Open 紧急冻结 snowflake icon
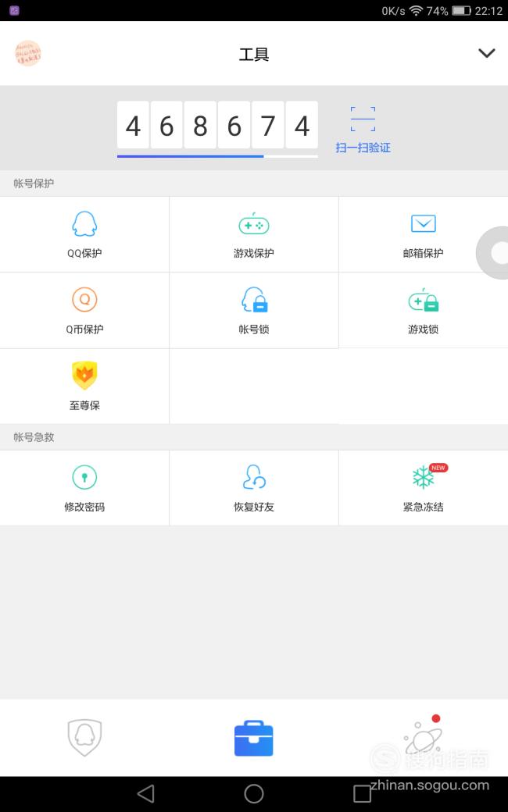The width and height of the screenshot is (508, 812). [423, 477]
